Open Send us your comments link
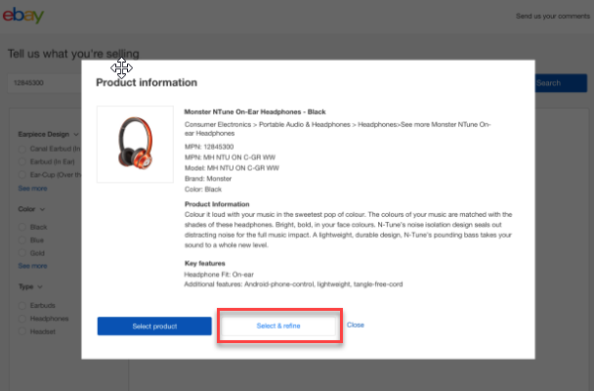Viewport: 594px width, 391px height. (553, 16)
